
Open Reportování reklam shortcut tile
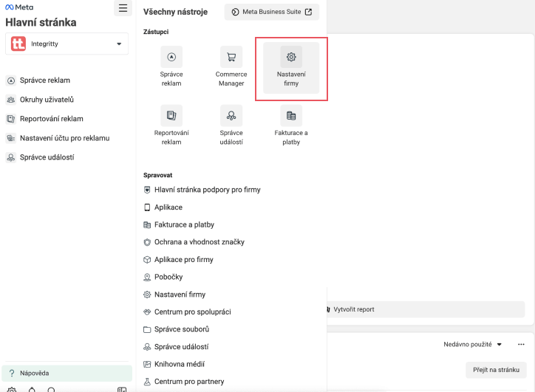pyautogui.click(x=171, y=125)
